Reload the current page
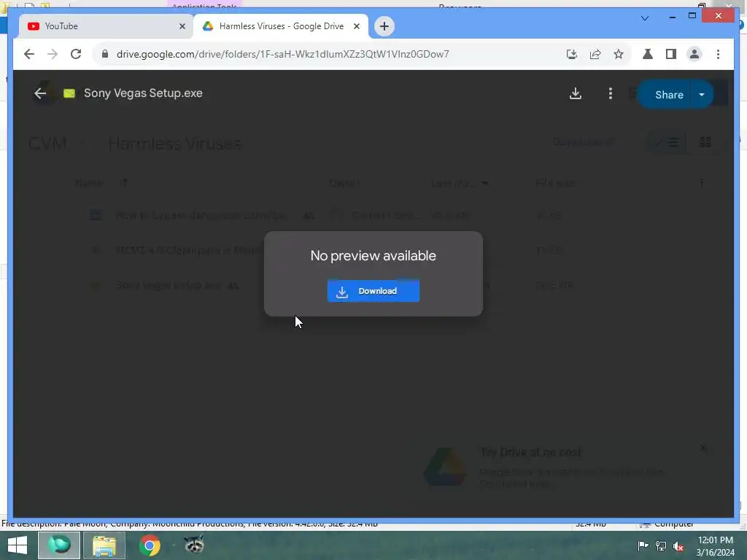This screenshot has height=560, width=747. coord(76,54)
